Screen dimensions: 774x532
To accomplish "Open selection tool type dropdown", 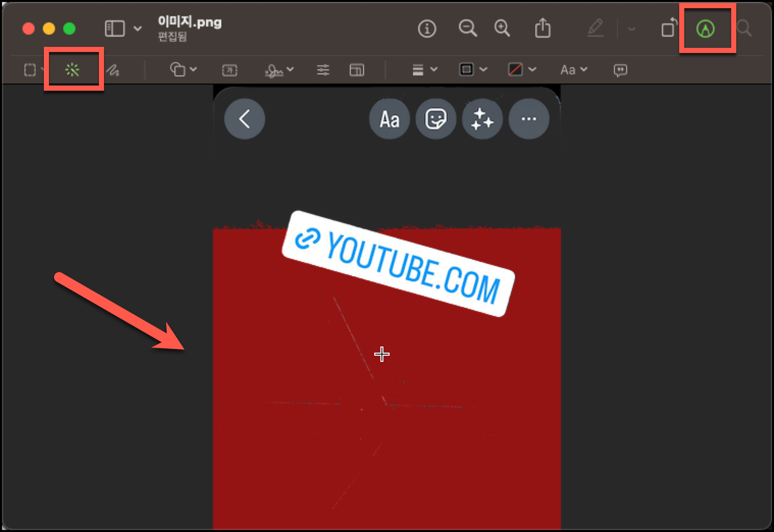I will (43, 70).
